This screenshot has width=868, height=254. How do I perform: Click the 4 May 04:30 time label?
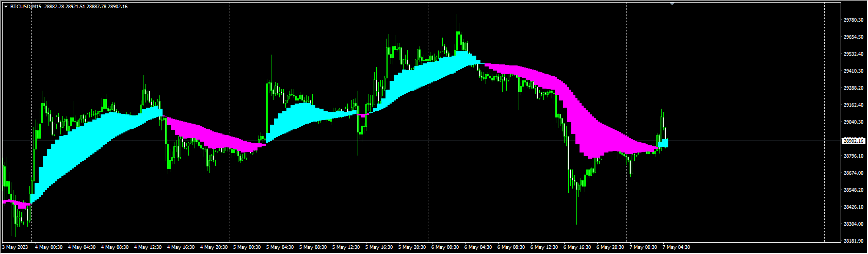point(82,247)
